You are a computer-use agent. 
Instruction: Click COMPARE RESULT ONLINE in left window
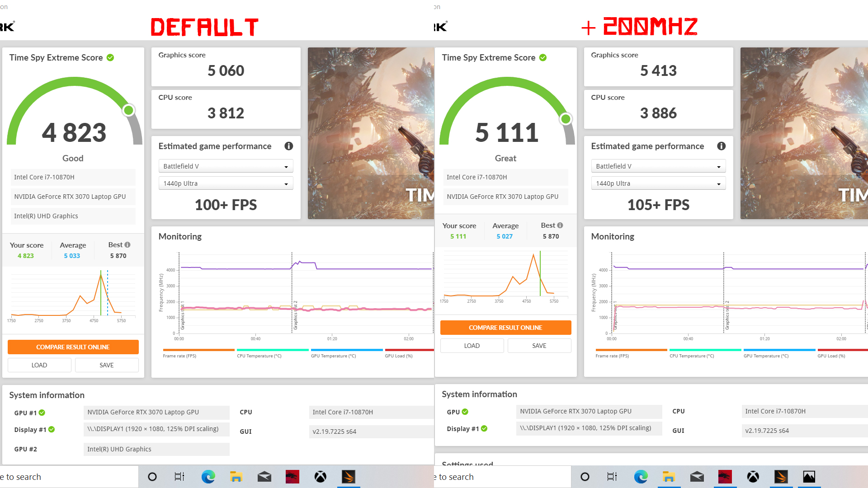pyautogui.click(x=73, y=347)
